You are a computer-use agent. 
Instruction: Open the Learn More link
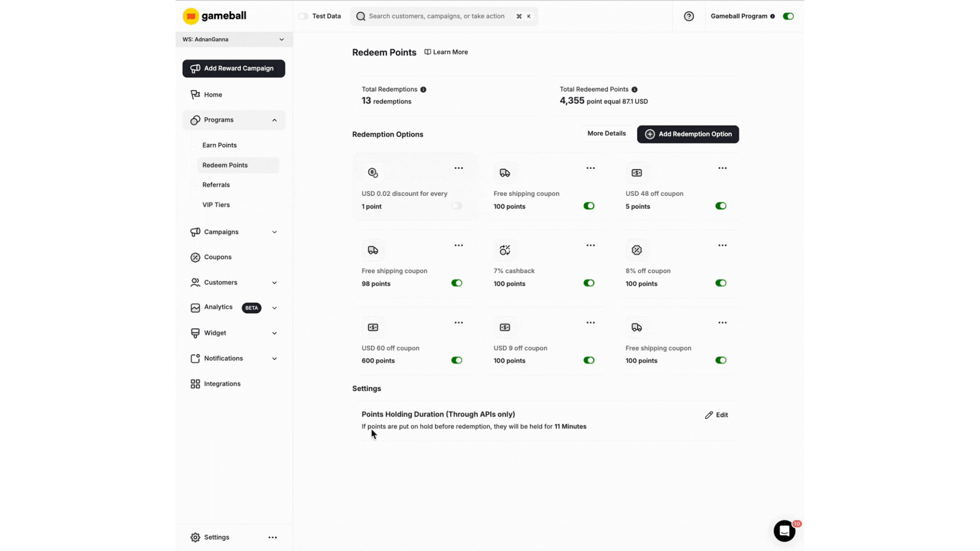coord(446,52)
